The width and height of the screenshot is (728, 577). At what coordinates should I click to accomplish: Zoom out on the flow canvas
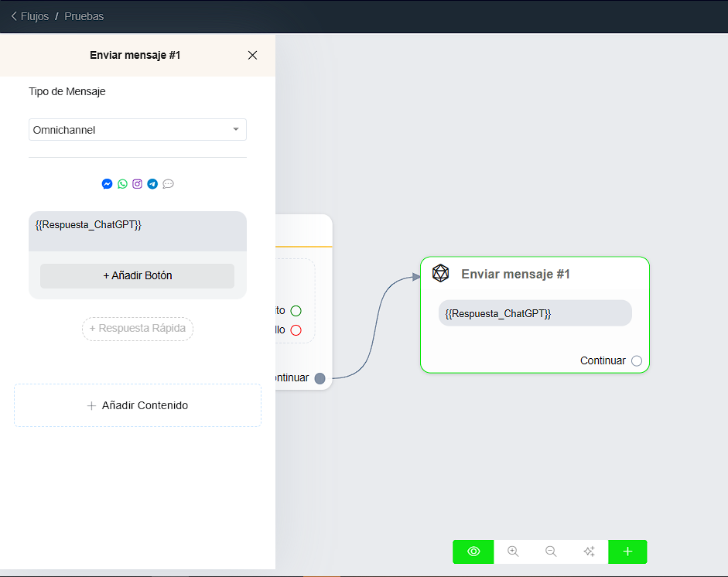pos(551,551)
